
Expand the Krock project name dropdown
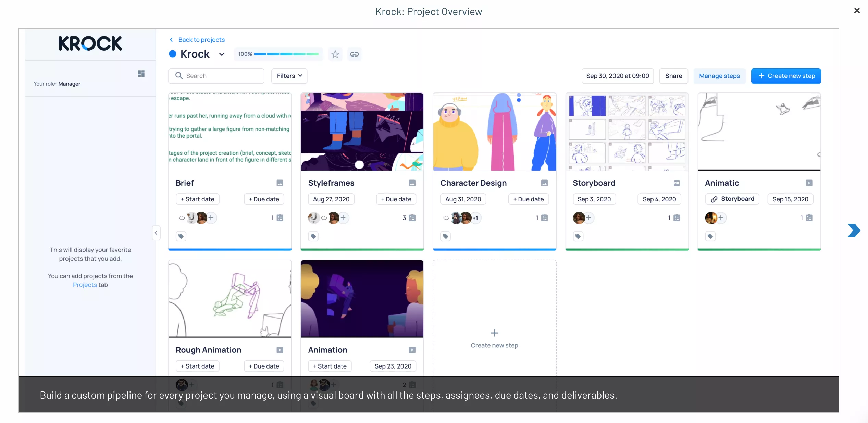(221, 54)
